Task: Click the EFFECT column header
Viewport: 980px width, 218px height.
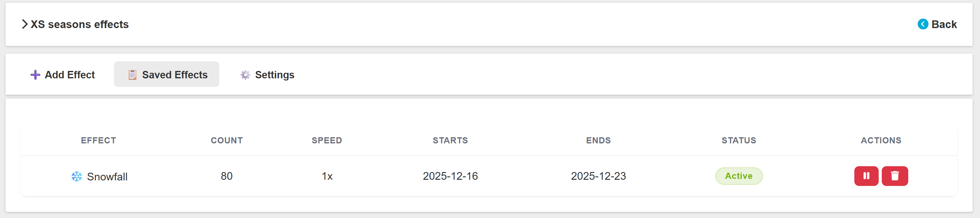Action: click(99, 141)
